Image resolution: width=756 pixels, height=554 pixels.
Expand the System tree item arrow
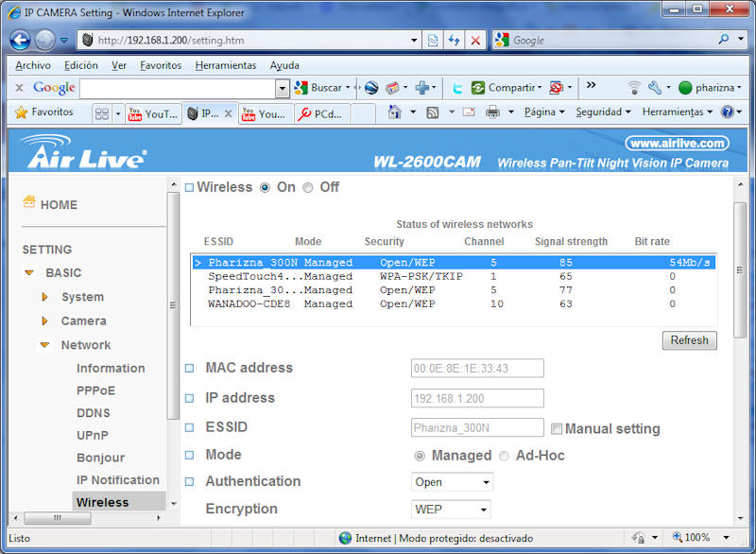(44, 297)
